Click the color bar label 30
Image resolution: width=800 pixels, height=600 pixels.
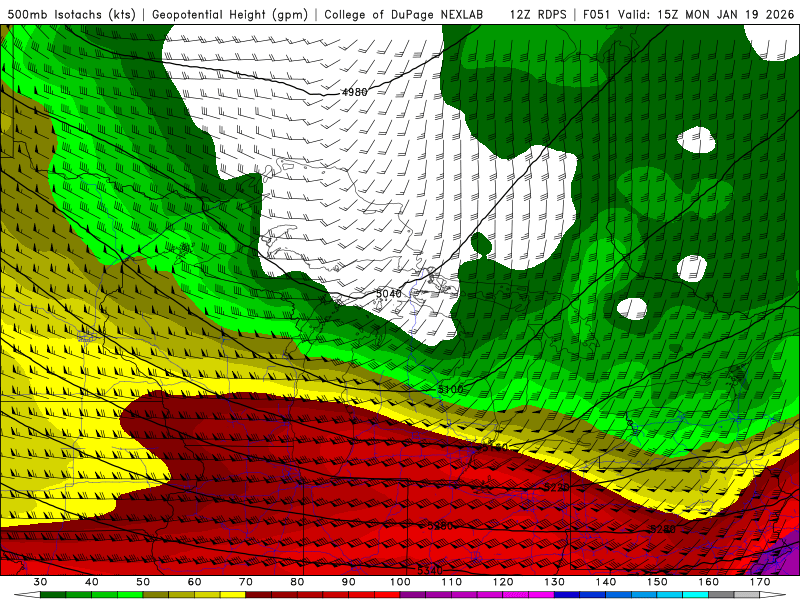click(40, 582)
